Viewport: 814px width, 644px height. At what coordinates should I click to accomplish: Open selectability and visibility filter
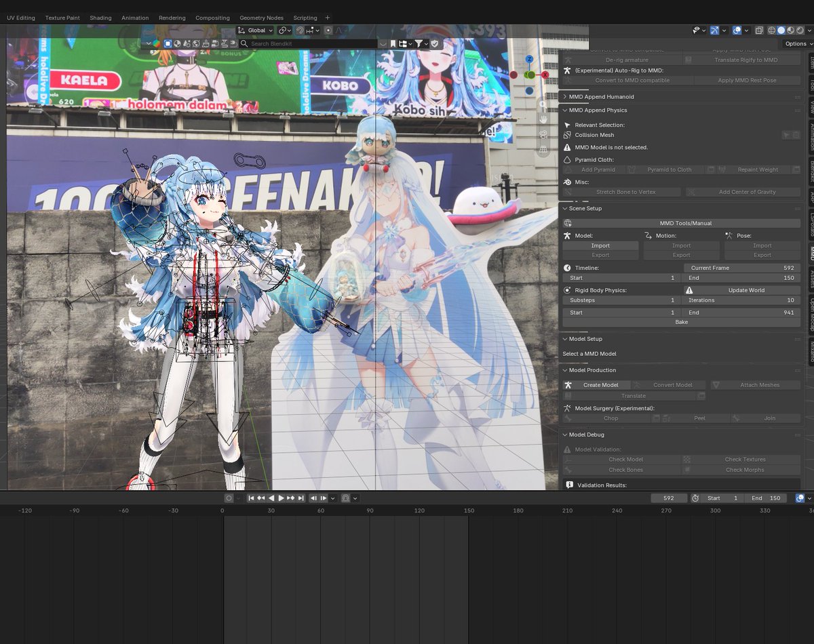click(699, 31)
